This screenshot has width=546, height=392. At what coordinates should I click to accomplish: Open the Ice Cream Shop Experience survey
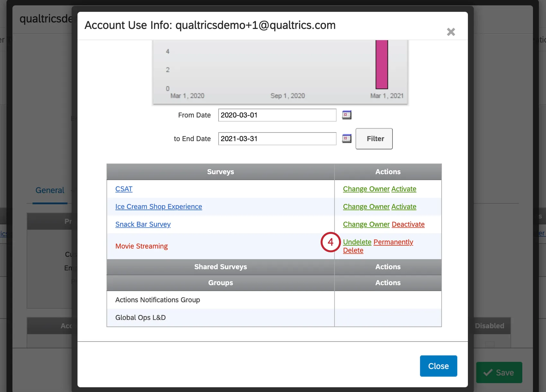tap(159, 207)
